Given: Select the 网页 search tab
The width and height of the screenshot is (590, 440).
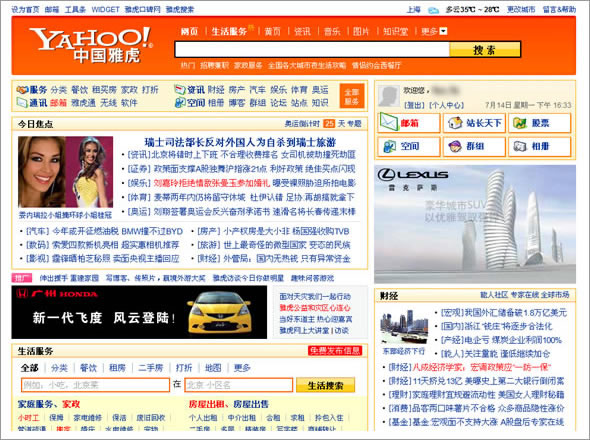Looking at the screenshot, I should pos(189,31).
